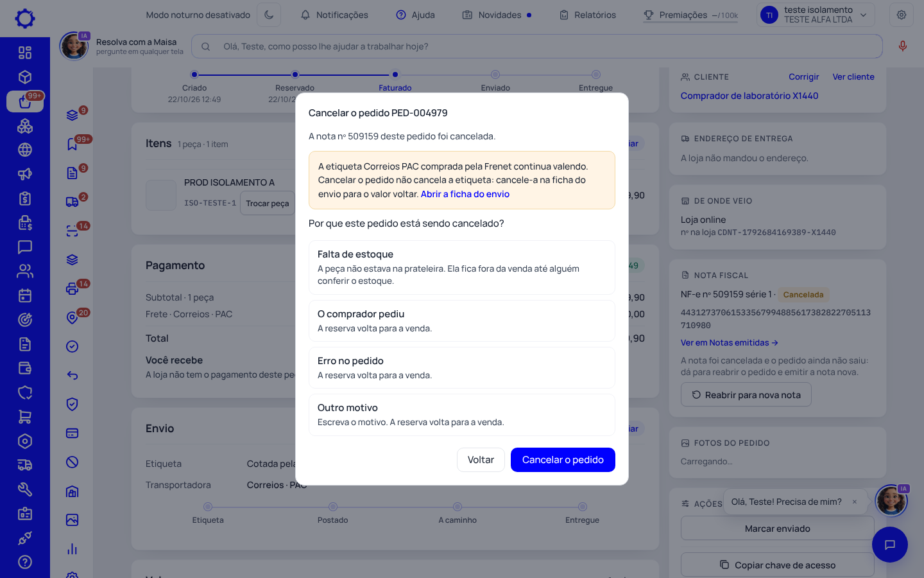Open the megaphone marketing icon in sidebar
The height and width of the screenshot is (578, 924).
point(25,174)
